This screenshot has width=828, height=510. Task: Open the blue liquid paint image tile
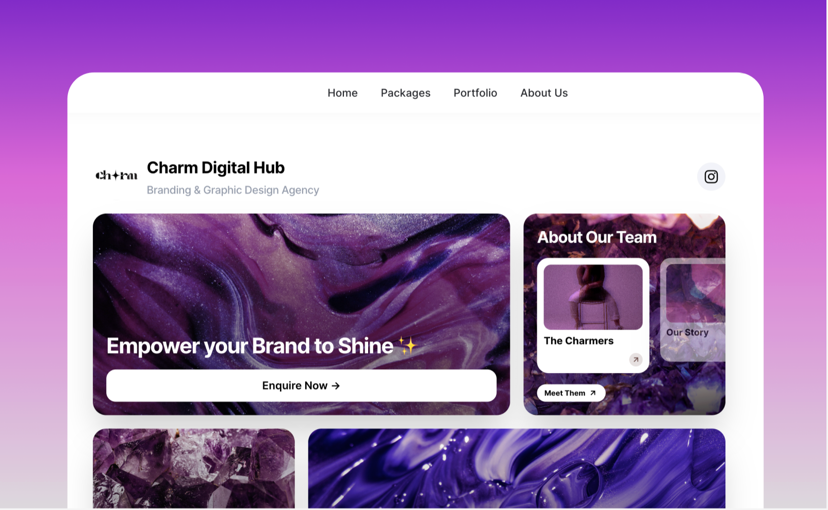coord(516,468)
